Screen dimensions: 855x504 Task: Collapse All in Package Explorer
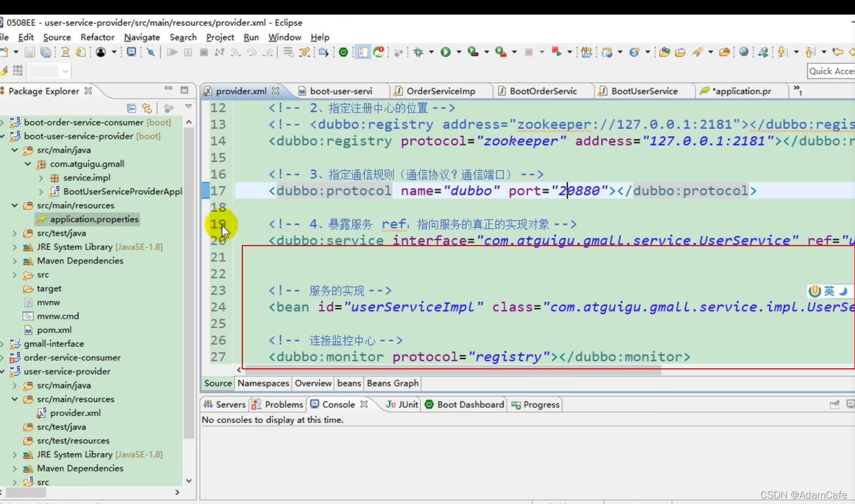[131, 108]
